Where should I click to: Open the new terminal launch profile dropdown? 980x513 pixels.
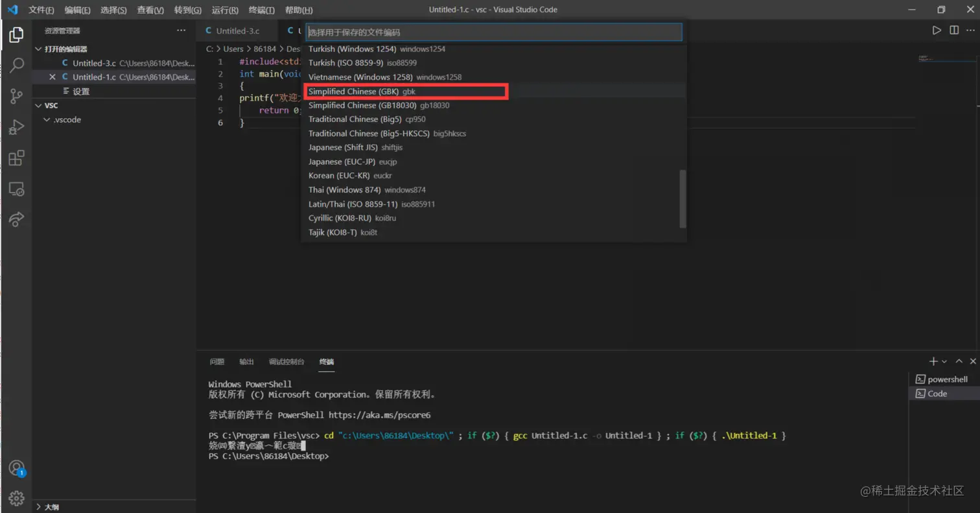coord(944,361)
